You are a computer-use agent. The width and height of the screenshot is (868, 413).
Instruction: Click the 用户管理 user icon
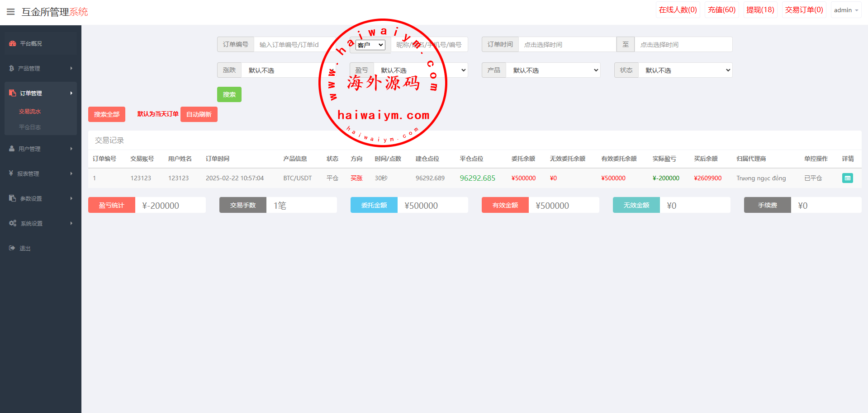[x=12, y=149]
